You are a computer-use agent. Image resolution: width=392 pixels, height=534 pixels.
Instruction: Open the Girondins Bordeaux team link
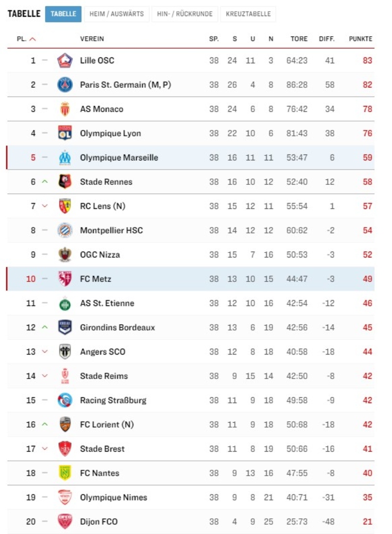click(x=118, y=327)
